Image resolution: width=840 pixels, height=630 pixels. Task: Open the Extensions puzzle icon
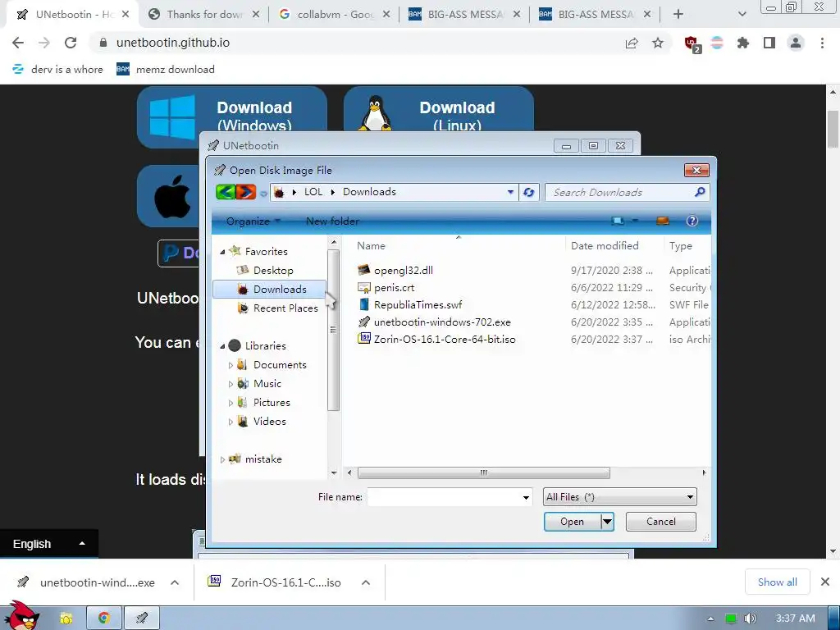point(743,43)
